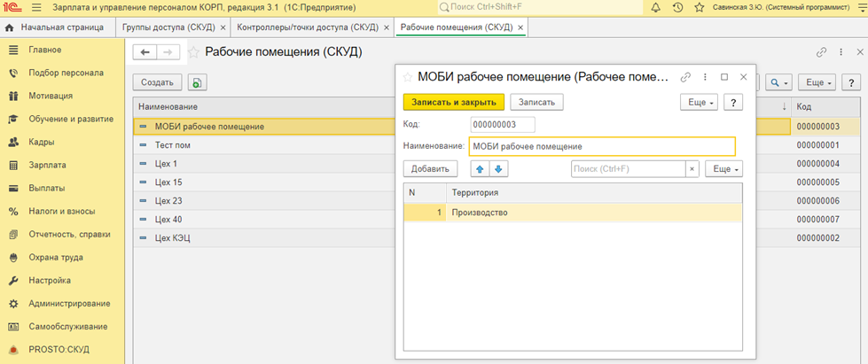Image resolution: width=868 pixels, height=364 pixels.
Task: Click the Наименование input field
Action: [601, 146]
